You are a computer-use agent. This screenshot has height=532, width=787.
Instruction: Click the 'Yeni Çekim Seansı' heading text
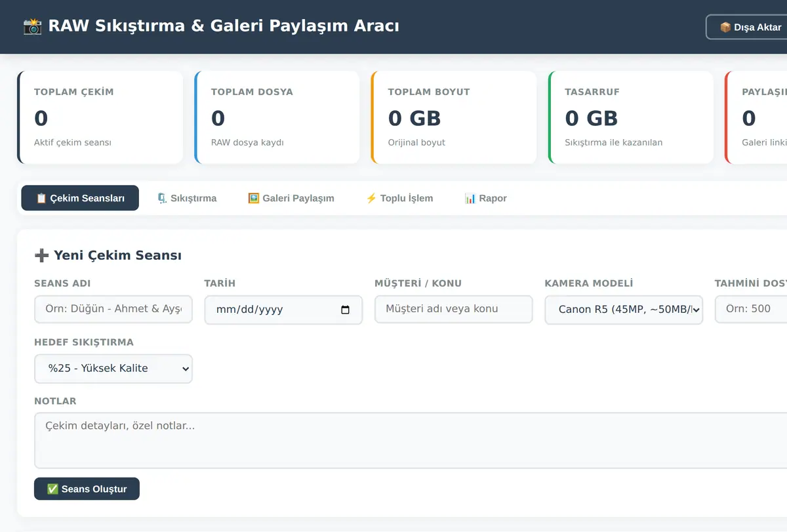[117, 256]
